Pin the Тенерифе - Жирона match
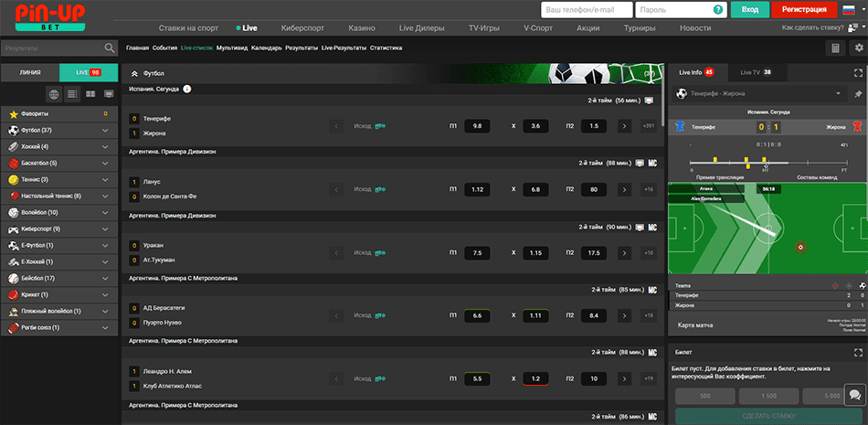This screenshot has width=868, height=425. 857,93
